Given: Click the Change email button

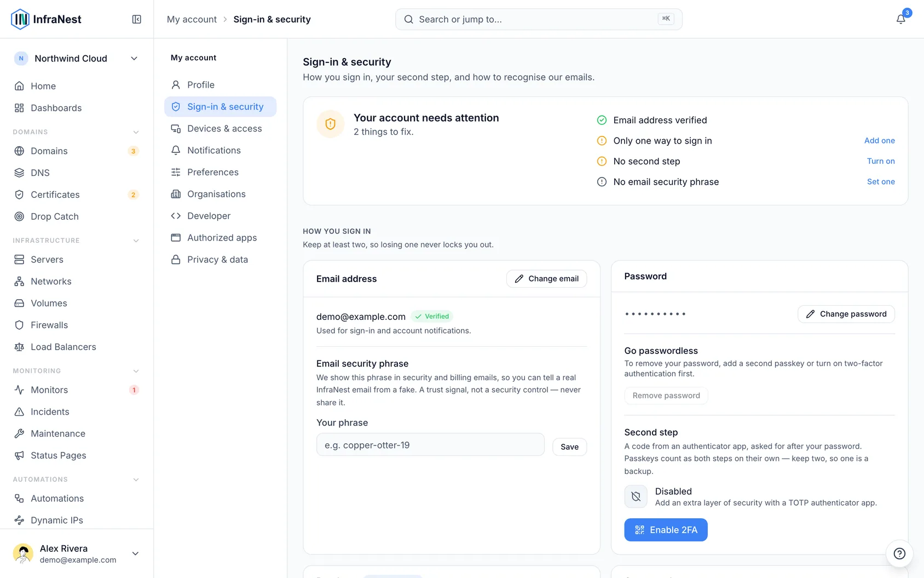Looking at the screenshot, I should [x=546, y=279].
